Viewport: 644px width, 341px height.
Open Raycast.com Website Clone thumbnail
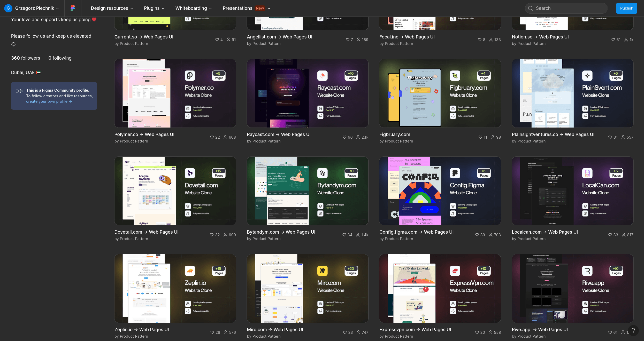[x=308, y=93]
